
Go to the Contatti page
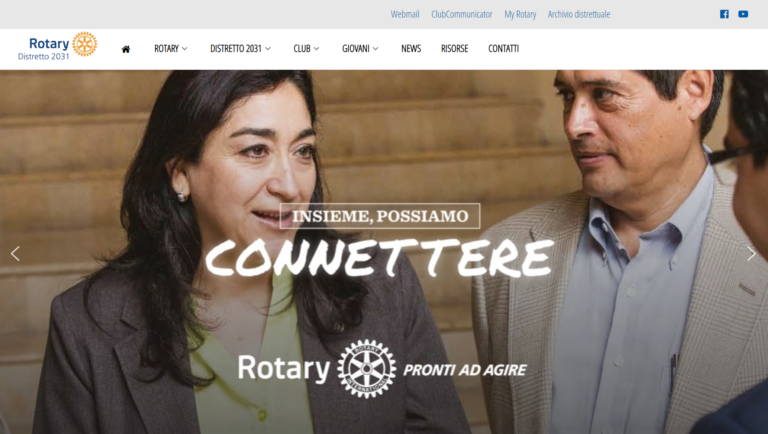(504, 48)
